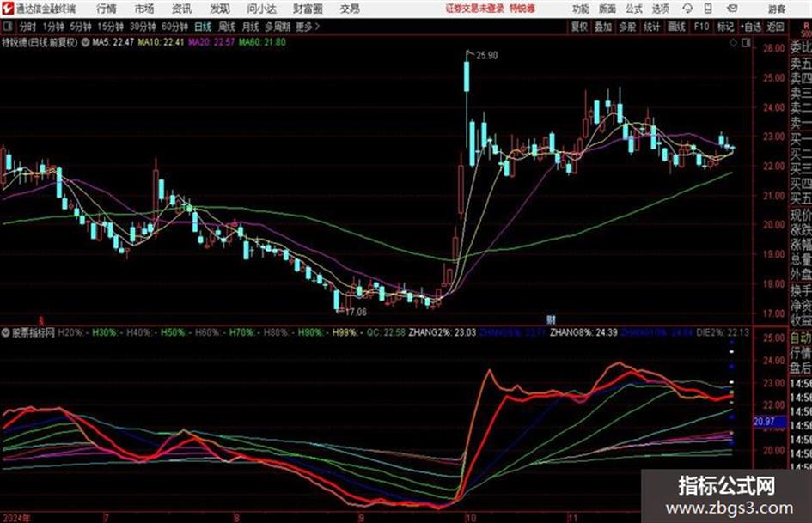Open the 公式 menu
This screenshot has height=523, width=812.
(634, 9)
